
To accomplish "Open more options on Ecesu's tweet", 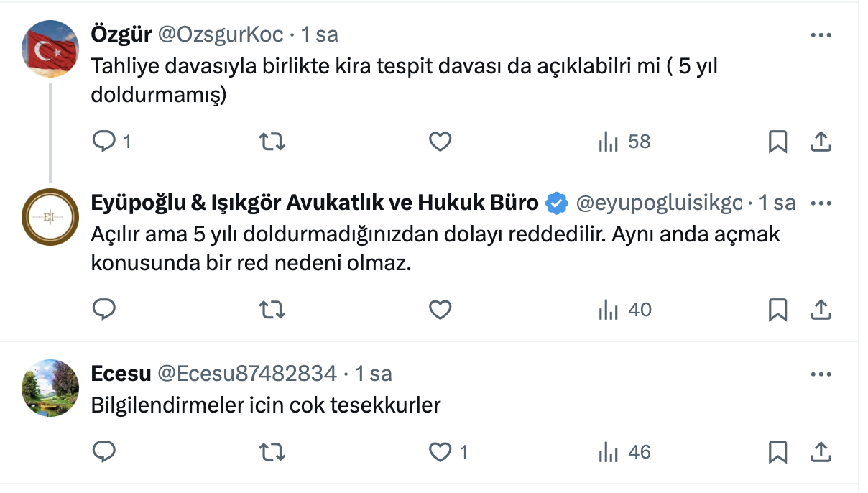I will click(x=821, y=374).
